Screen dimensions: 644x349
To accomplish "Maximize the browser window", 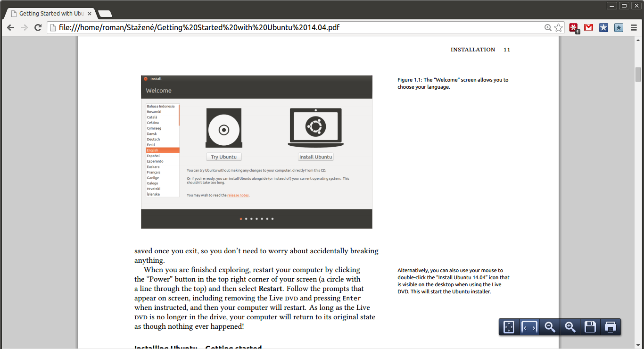I will pyautogui.click(x=624, y=5).
